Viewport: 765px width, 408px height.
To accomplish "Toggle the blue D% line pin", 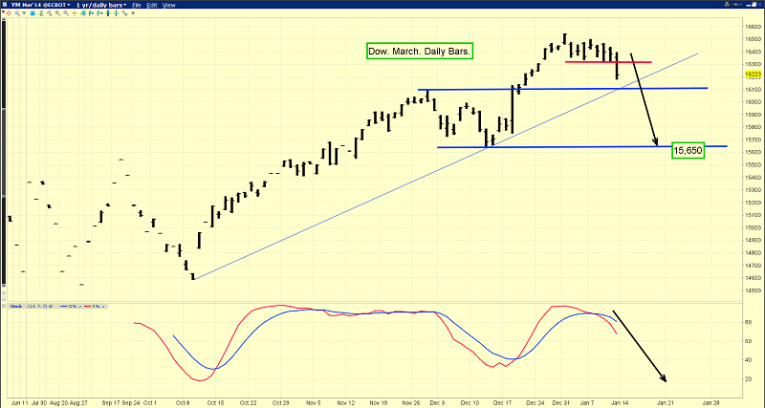I will [x=80, y=306].
